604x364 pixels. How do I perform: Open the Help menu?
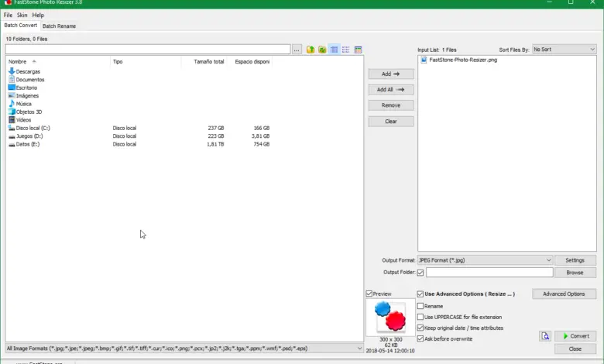(x=38, y=15)
